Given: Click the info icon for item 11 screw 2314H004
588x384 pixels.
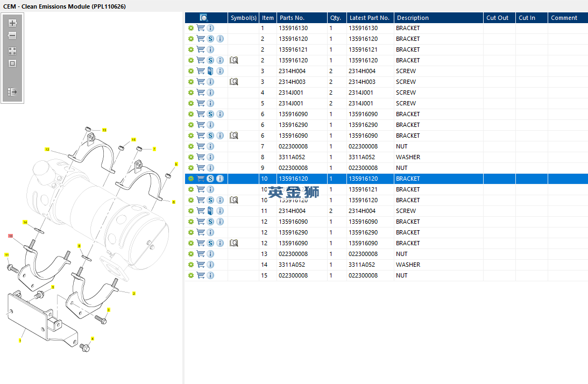Looking at the screenshot, I should point(220,211).
